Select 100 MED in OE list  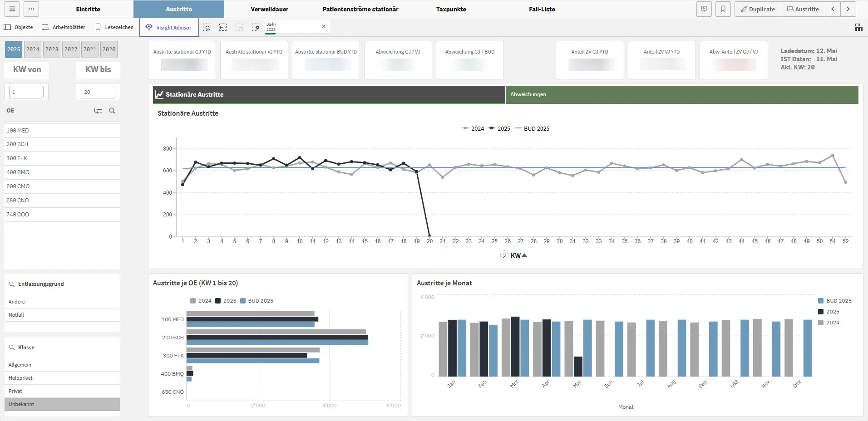pos(62,131)
